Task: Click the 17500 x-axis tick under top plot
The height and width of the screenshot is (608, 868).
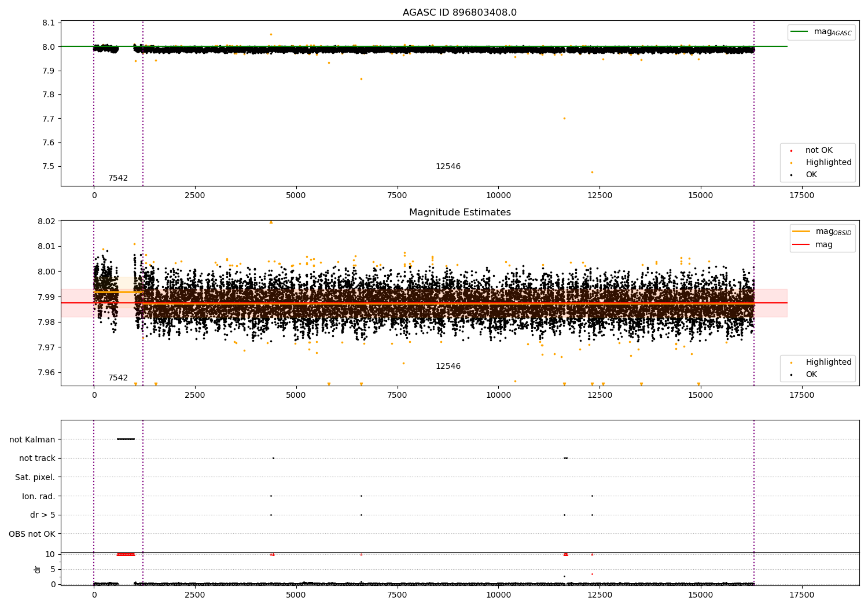Action: click(801, 196)
